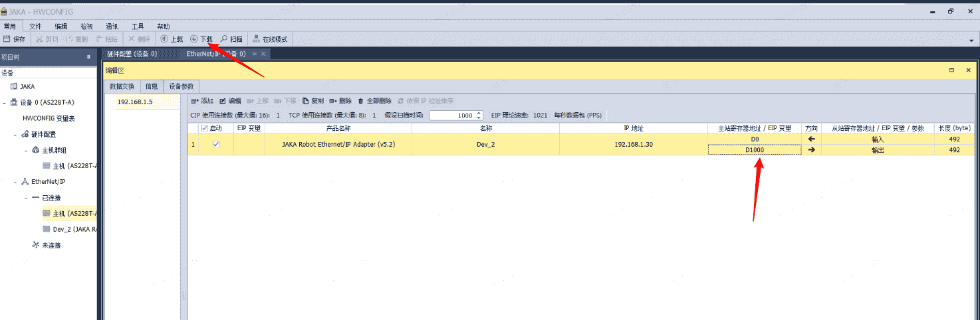The height and width of the screenshot is (320, 980).
Task: Uncheck the 启动 checkbox for Dev_2 row
Action: (215, 144)
